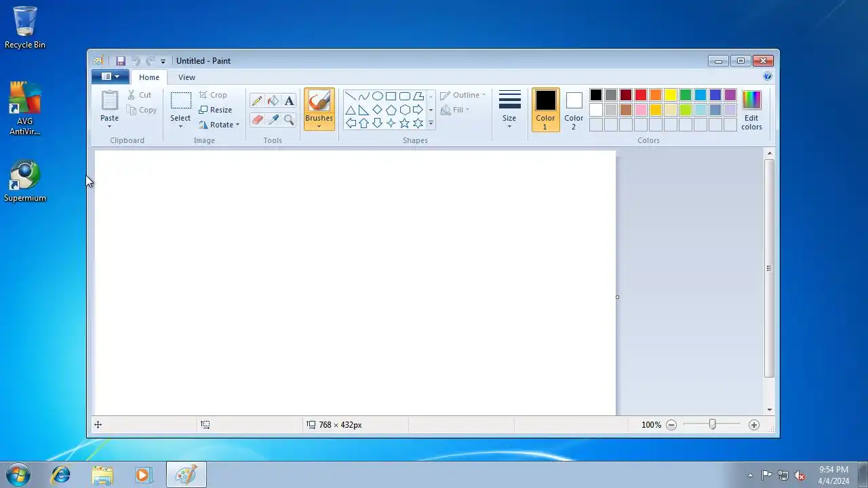Click the Edit colors button
The height and width of the screenshot is (488, 868).
[x=751, y=110]
